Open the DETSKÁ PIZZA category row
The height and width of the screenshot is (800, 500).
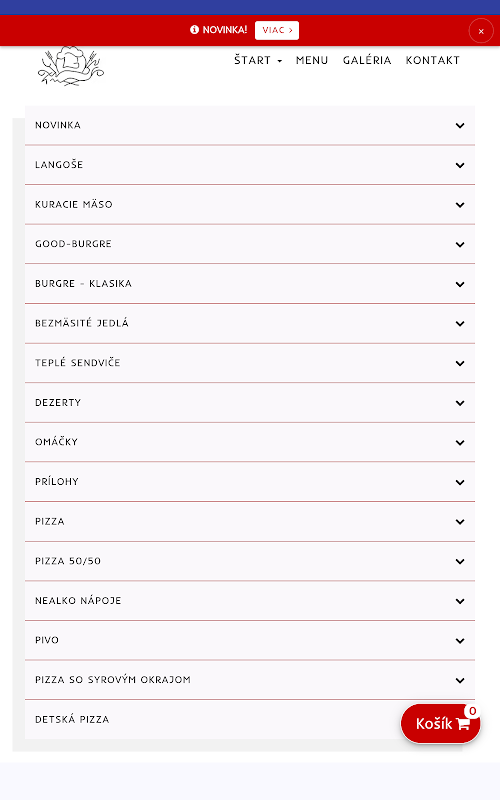250,720
